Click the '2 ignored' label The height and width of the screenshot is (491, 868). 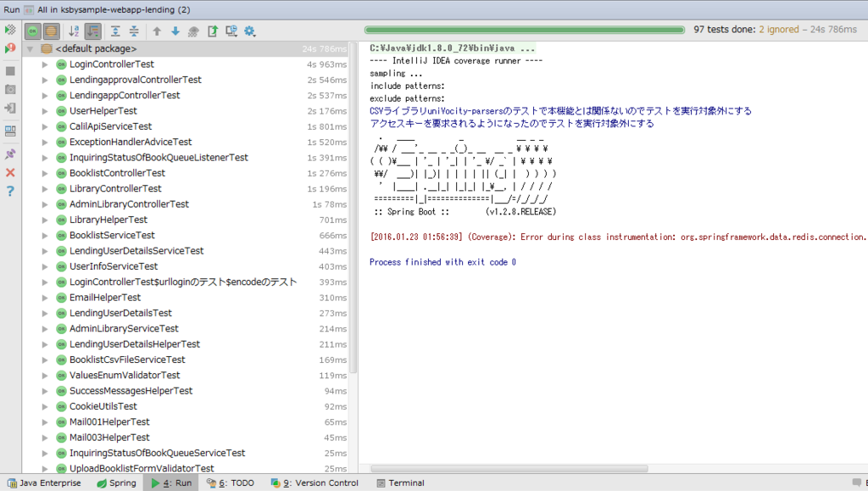779,30
